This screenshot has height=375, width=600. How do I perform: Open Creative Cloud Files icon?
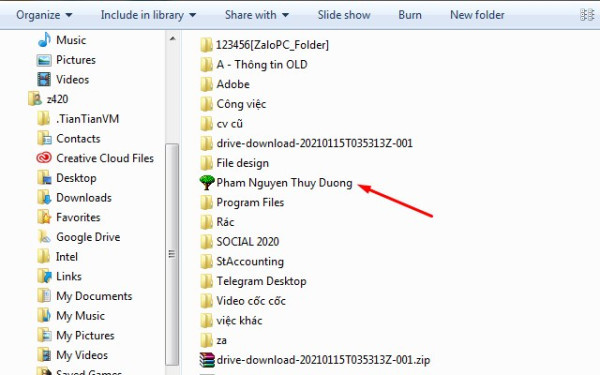(44, 158)
